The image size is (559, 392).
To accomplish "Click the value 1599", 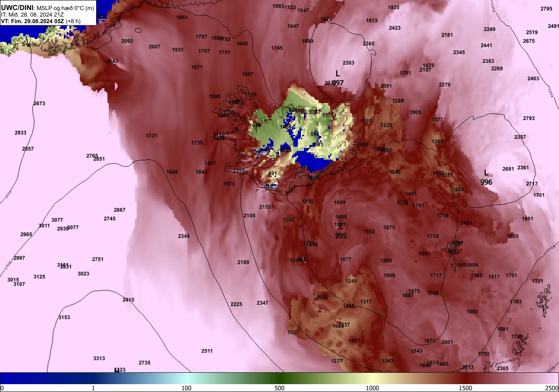I will pyautogui.click(x=215, y=96).
